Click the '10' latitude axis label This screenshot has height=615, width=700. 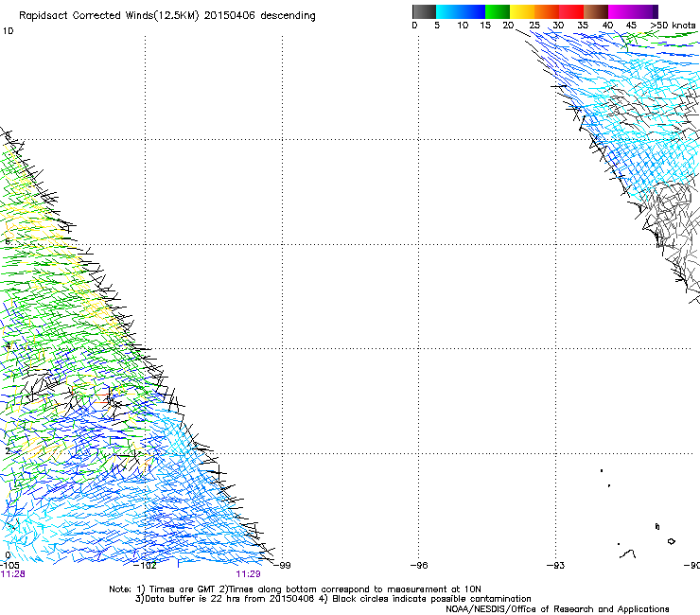pyautogui.click(x=8, y=31)
